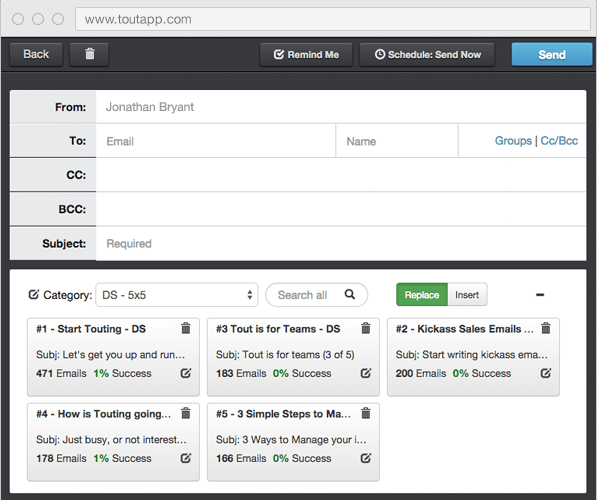The image size is (597, 500).
Task: Select the '#3 Tout is for Teams - DS' title
Action: click(278, 329)
